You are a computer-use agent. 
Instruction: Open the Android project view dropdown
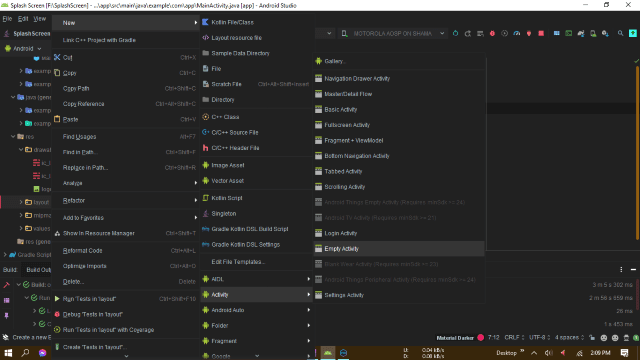click(23, 48)
